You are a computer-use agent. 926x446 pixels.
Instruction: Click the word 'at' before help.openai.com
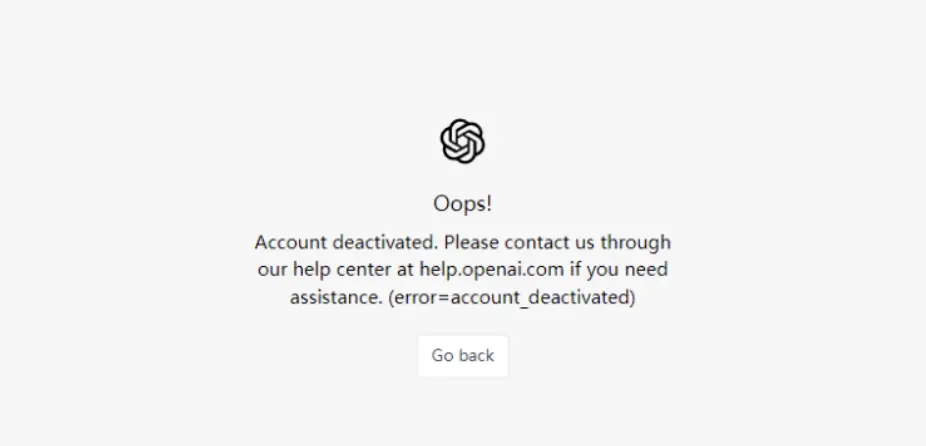[405, 270]
